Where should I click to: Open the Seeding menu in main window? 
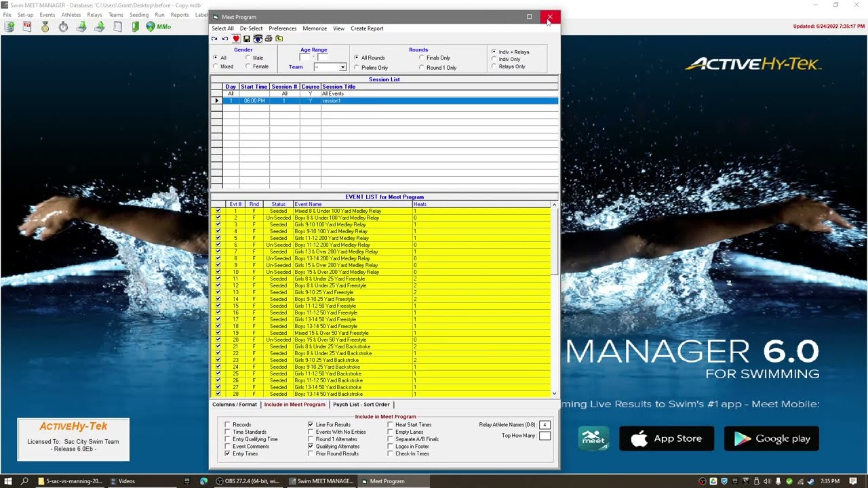pos(139,15)
